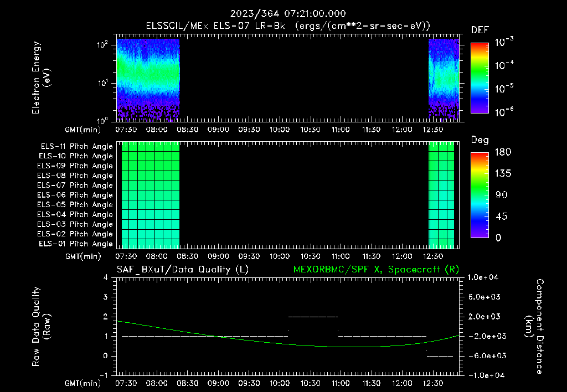
Task: Click the 6.0e+03 right axis value
Action: pos(484,297)
